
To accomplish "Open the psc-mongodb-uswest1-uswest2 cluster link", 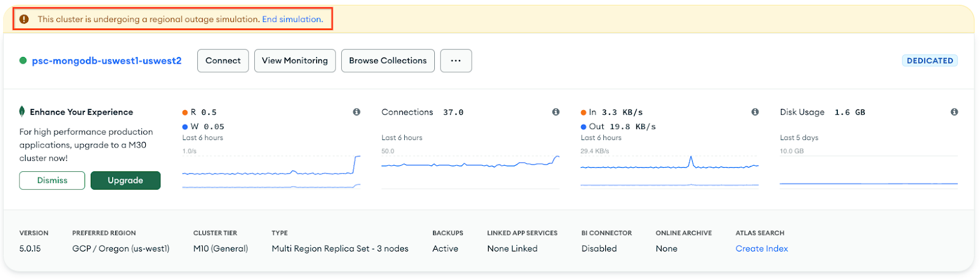I will (x=107, y=61).
